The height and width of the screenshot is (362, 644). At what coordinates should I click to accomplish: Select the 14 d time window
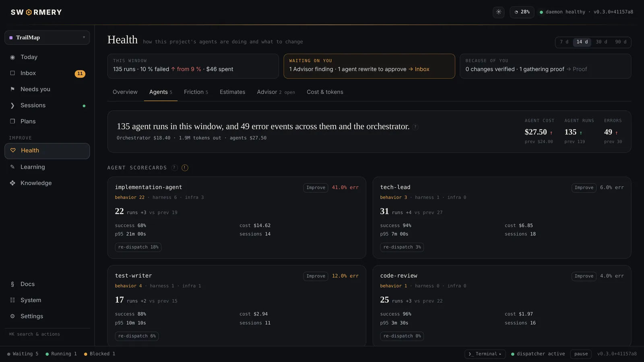coord(582,42)
